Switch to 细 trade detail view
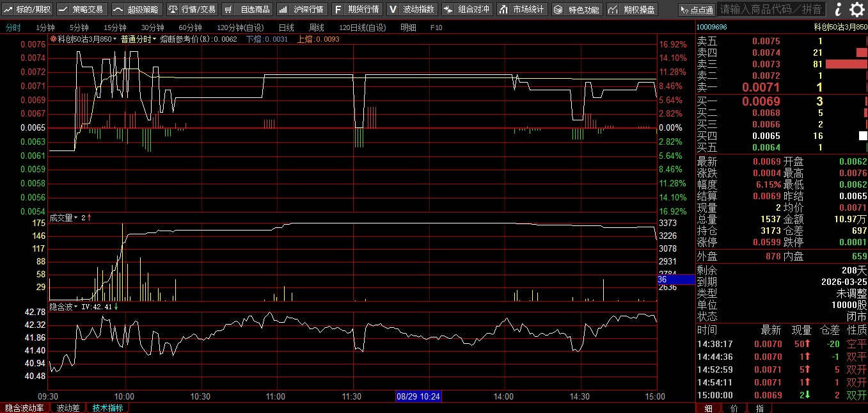868x413 pixels. pos(708,408)
